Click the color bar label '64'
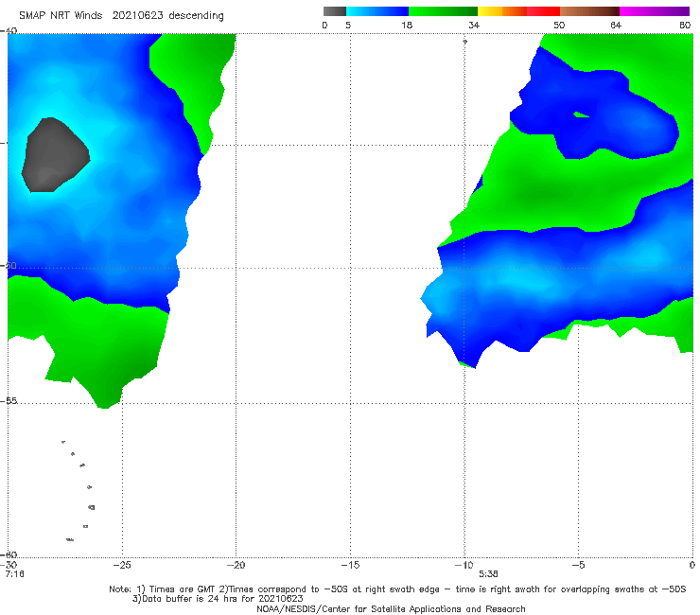The height and width of the screenshot is (615, 700). click(616, 25)
